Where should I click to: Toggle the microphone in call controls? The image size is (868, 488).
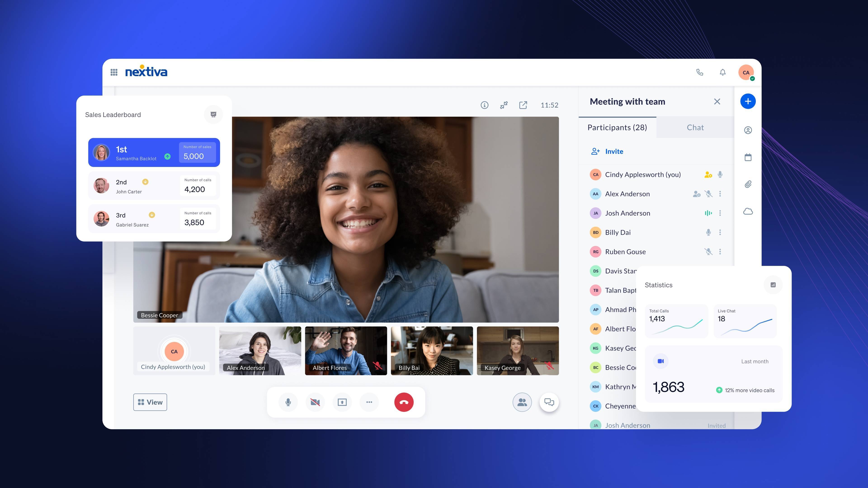(288, 402)
